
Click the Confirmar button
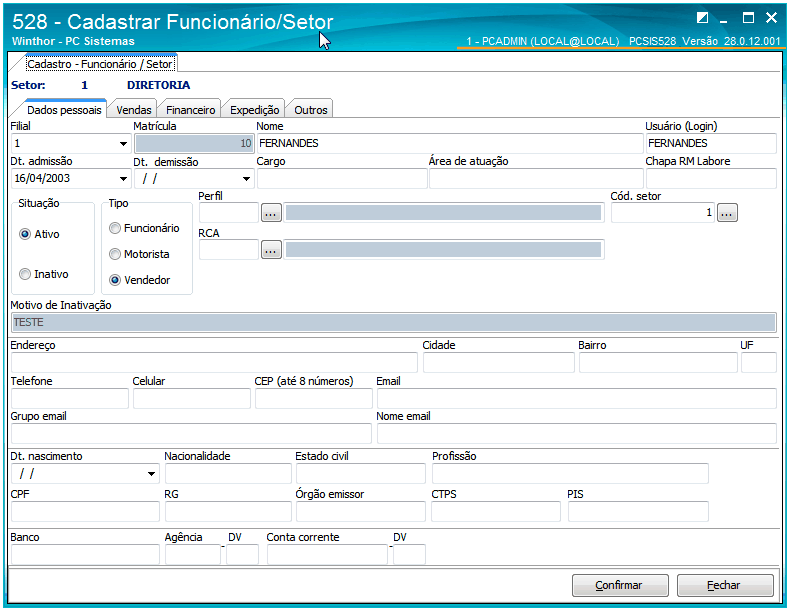(x=620, y=585)
